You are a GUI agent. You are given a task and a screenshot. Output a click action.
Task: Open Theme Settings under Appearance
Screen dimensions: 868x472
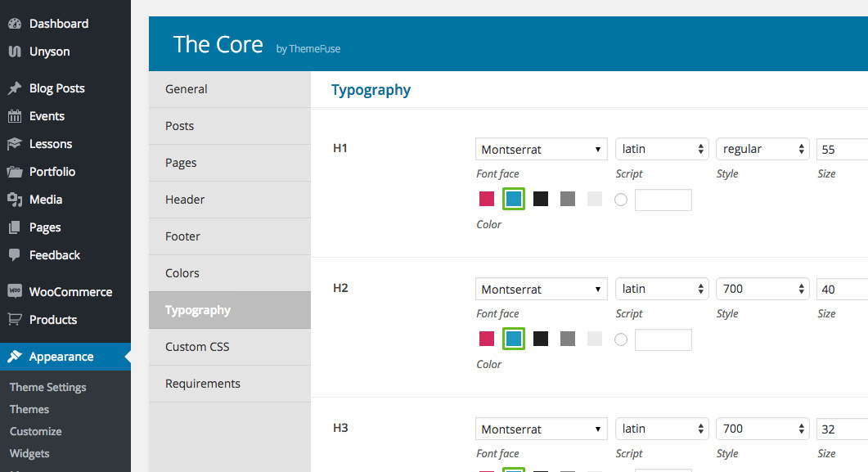click(x=47, y=387)
